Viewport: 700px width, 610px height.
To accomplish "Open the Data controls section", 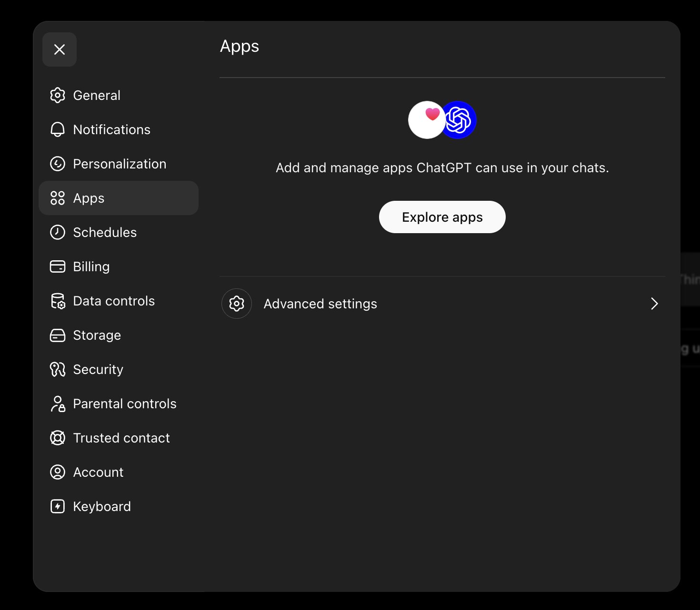I will pyautogui.click(x=119, y=301).
